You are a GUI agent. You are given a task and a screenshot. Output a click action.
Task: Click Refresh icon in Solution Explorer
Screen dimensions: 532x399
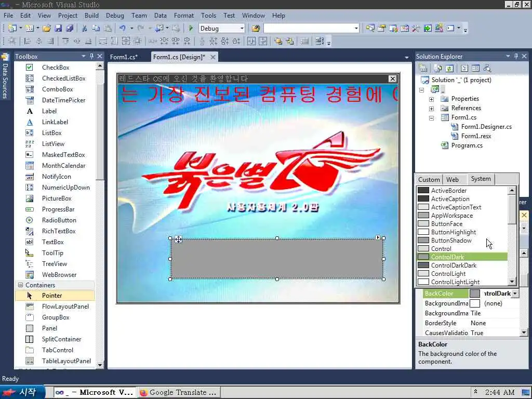[x=449, y=68]
